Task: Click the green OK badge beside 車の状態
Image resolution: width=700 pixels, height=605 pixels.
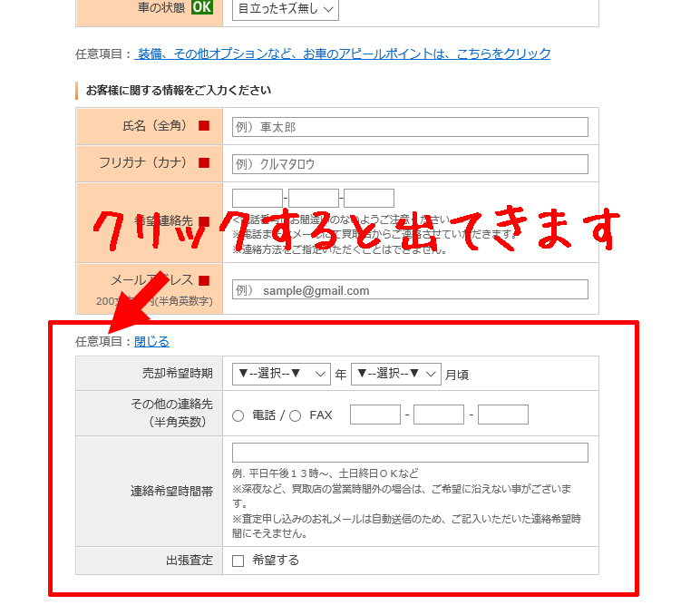Action: pos(202,7)
